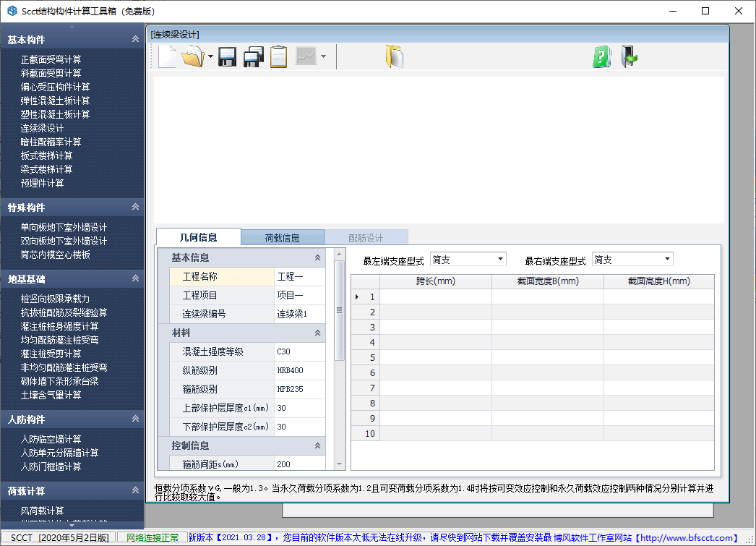Save using the single floppy disk icon
756x546 pixels.
click(228, 57)
